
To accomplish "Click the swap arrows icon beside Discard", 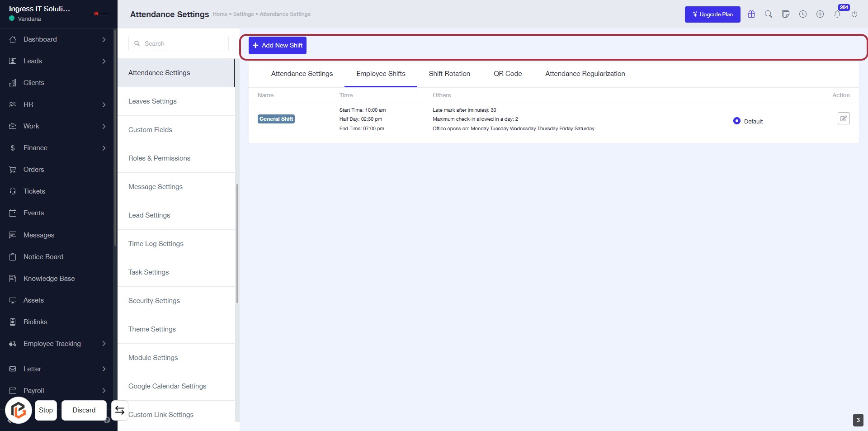I will 120,410.
